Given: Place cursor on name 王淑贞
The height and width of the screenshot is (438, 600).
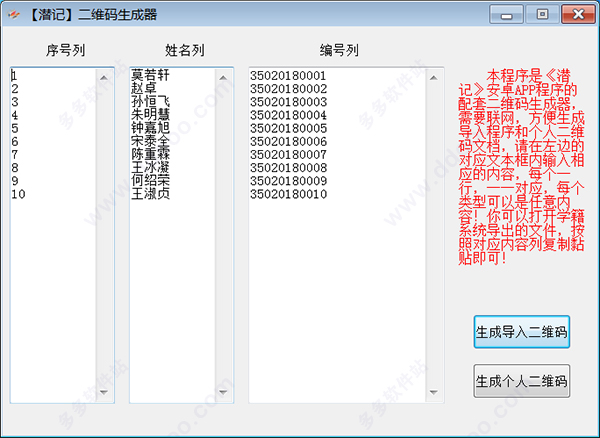Looking at the screenshot, I should click(x=150, y=194).
